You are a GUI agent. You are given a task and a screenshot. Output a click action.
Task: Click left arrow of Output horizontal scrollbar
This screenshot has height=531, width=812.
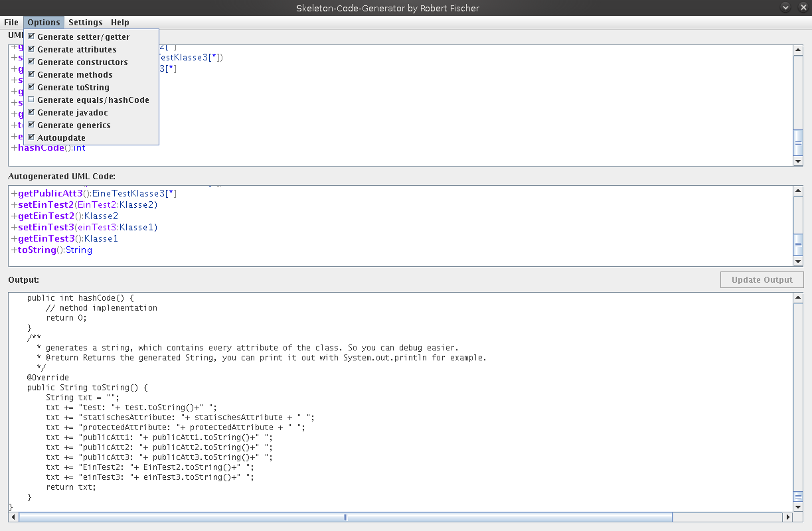click(14, 517)
